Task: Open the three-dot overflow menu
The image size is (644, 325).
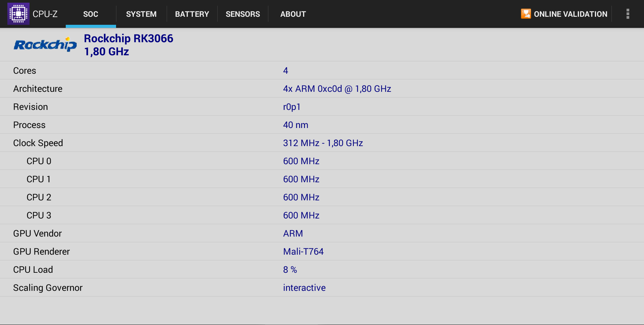Action: (x=628, y=14)
